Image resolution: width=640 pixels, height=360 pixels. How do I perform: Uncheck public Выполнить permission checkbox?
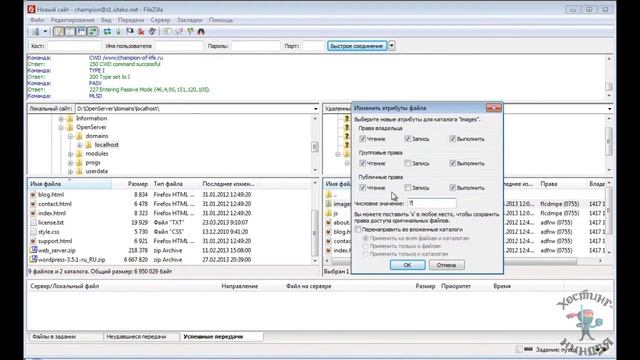point(452,188)
